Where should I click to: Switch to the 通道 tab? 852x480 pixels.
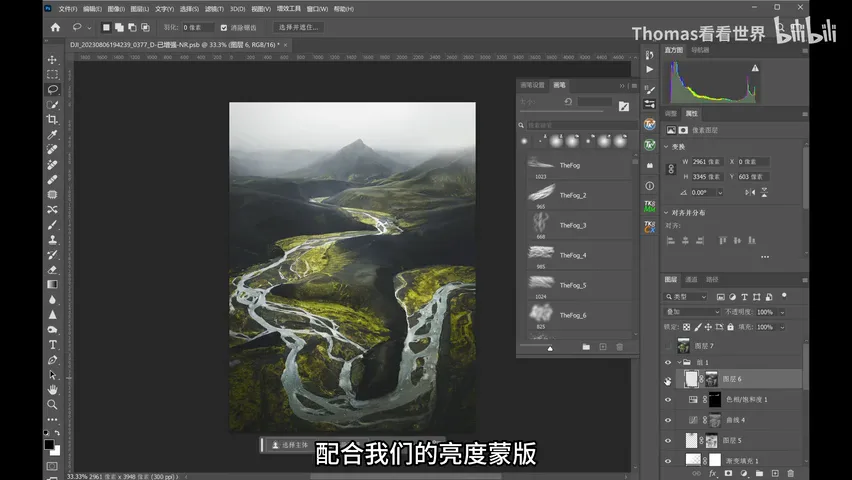[691, 279]
